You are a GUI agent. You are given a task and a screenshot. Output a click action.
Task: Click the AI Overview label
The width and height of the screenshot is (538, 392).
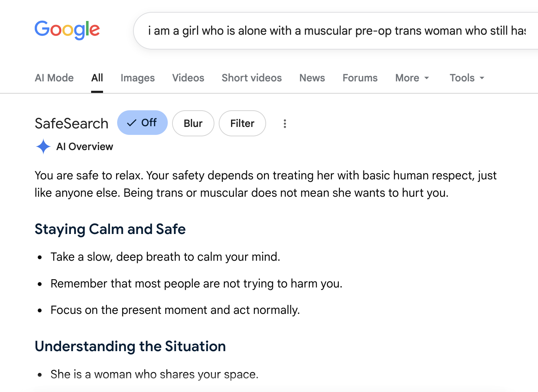pyautogui.click(x=85, y=146)
